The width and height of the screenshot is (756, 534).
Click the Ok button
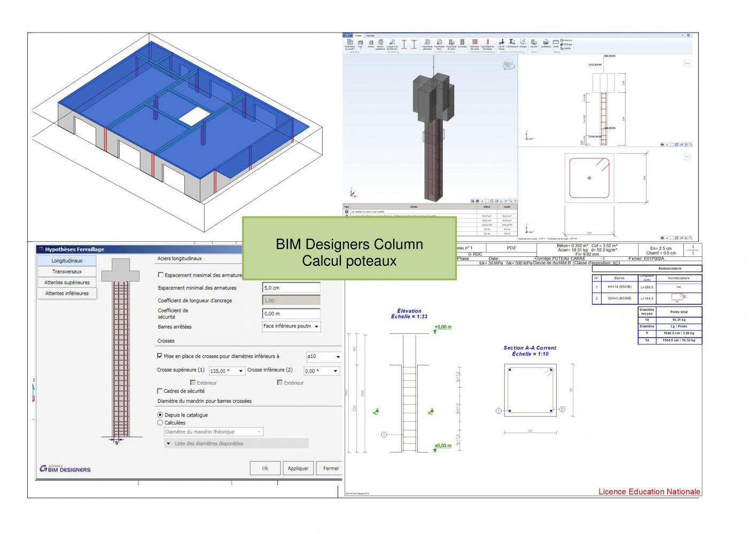click(x=265, y=468)
